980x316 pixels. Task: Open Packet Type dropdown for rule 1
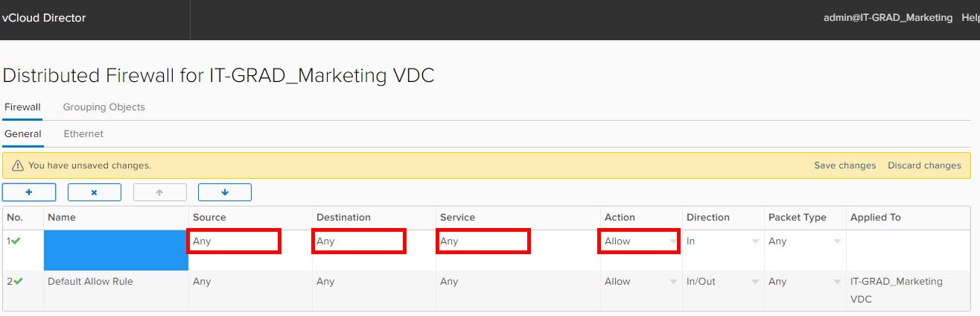(x=837, y=241)
